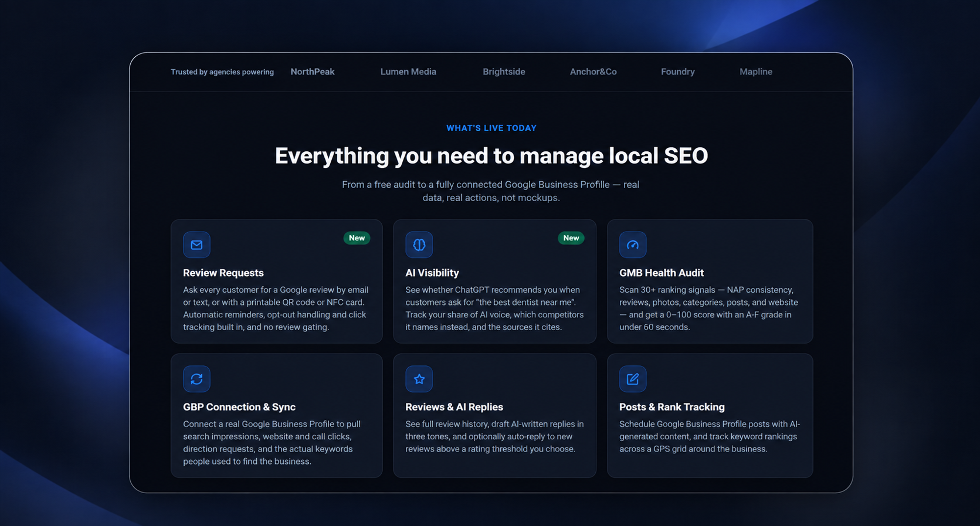This screenshot has width=980, height=526.
Task: Click the description starting "Scan 30+ ranking signals"
Action: (x=709, y=309)
